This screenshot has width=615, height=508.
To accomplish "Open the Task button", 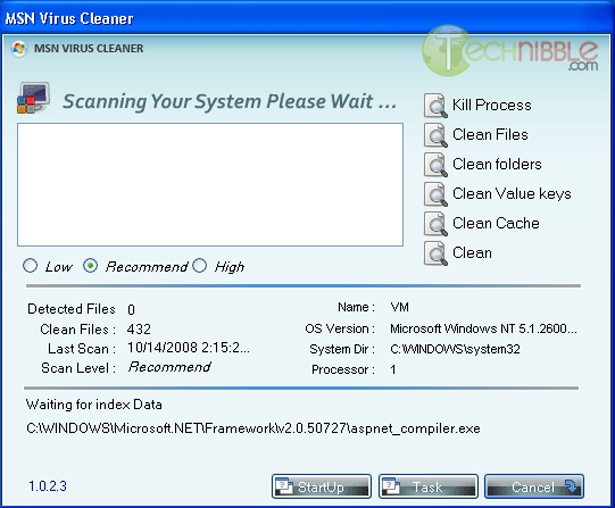I will coord(428,486).
